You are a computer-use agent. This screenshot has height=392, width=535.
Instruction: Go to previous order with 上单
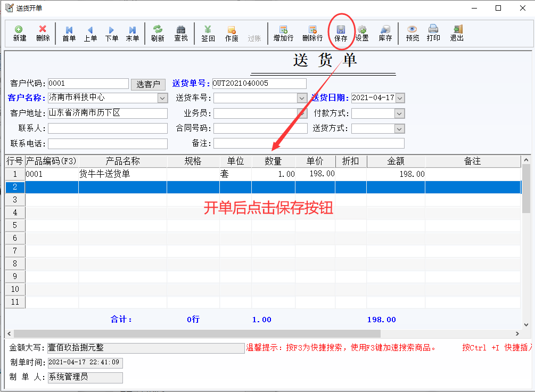click(x=90, y=34)
